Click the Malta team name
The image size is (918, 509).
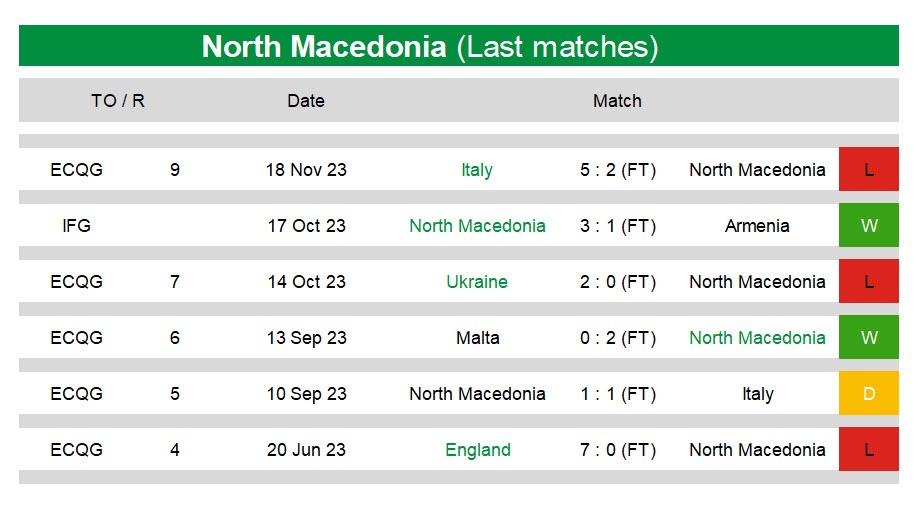(478, 337)
